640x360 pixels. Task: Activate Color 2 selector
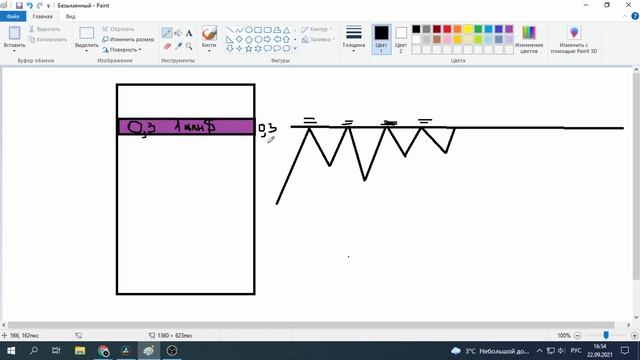point(401,39)
